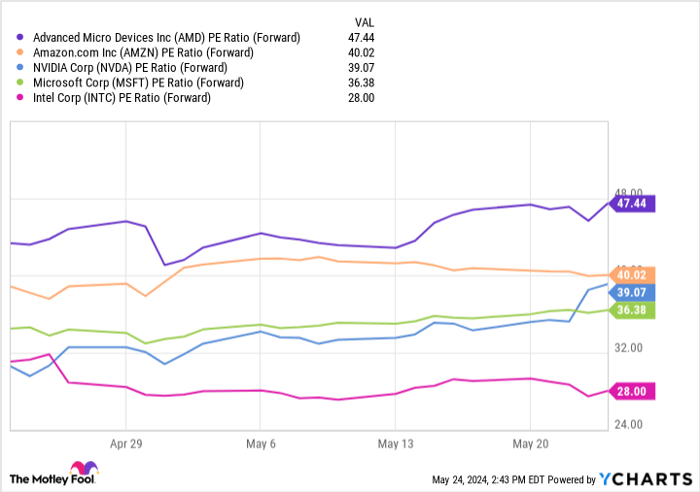This screenshot has width=700, height=492.
Task: Click the Apr 29 date axis label
Action: pyautogui.click(x=126, y=441)
